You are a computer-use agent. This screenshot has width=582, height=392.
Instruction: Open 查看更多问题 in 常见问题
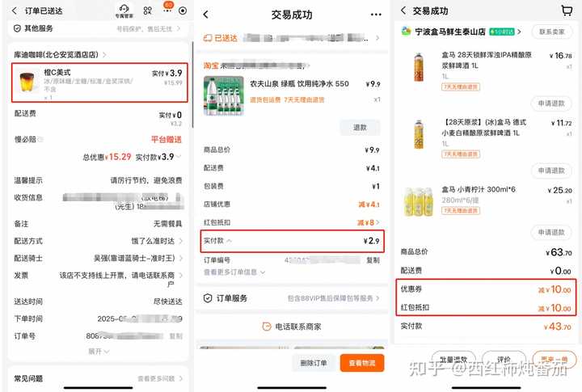[160, 378]
